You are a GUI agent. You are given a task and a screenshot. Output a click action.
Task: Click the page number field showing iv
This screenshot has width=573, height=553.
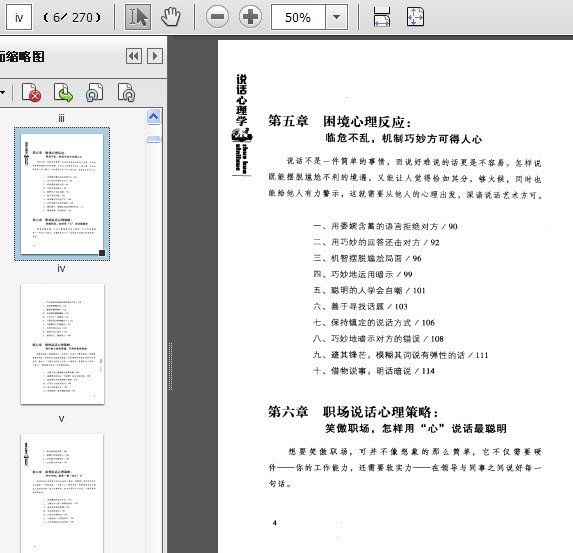[19, 17]
